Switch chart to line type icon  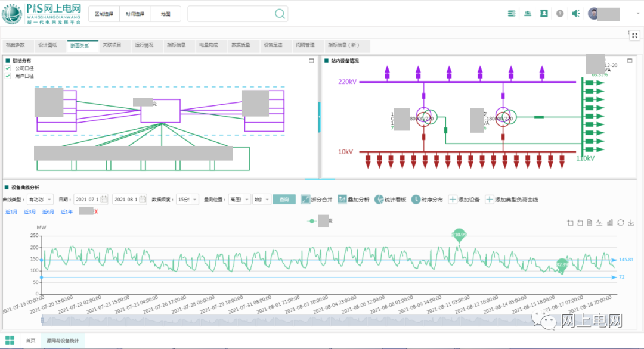(x=600, y=223)
